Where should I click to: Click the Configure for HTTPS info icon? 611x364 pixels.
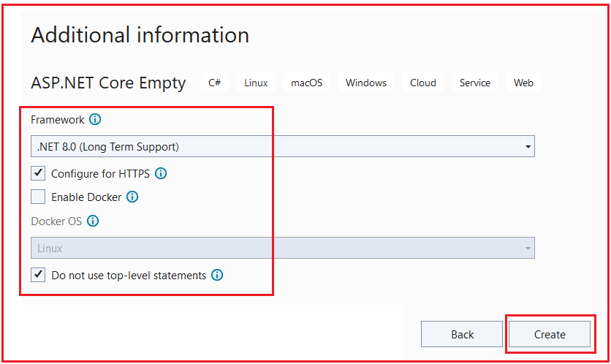tap(162, 174)
